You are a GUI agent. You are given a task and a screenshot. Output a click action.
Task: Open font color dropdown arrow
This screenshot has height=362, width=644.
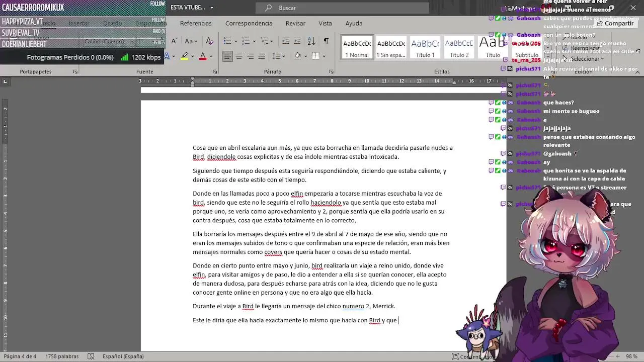[x=211, y=56]
